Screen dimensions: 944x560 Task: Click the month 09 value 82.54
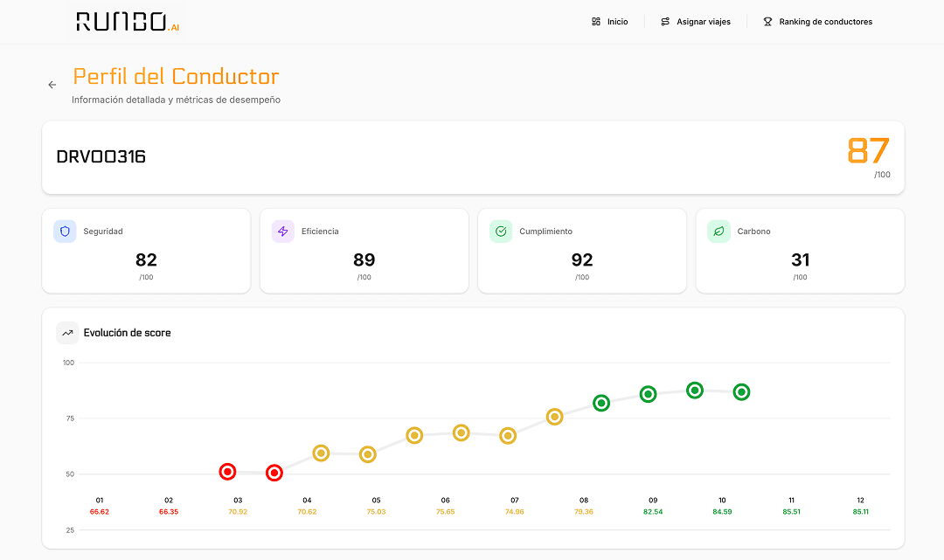tap(653, 512)
